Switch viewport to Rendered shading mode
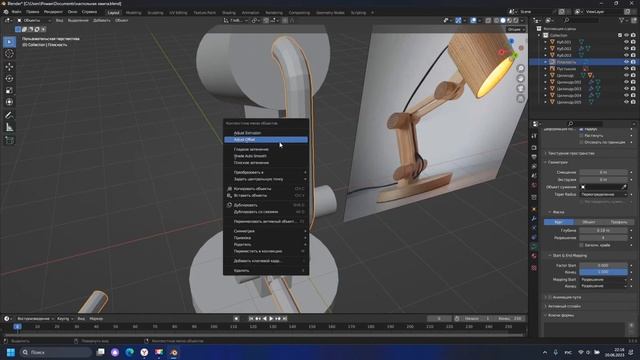The height and width of the screenshot is (360, 640). point(516,20)
